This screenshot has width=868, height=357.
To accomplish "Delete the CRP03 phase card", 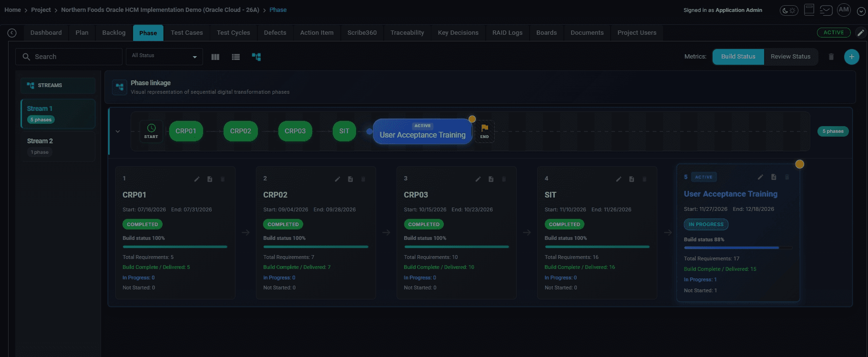I will tap(504, 179).
